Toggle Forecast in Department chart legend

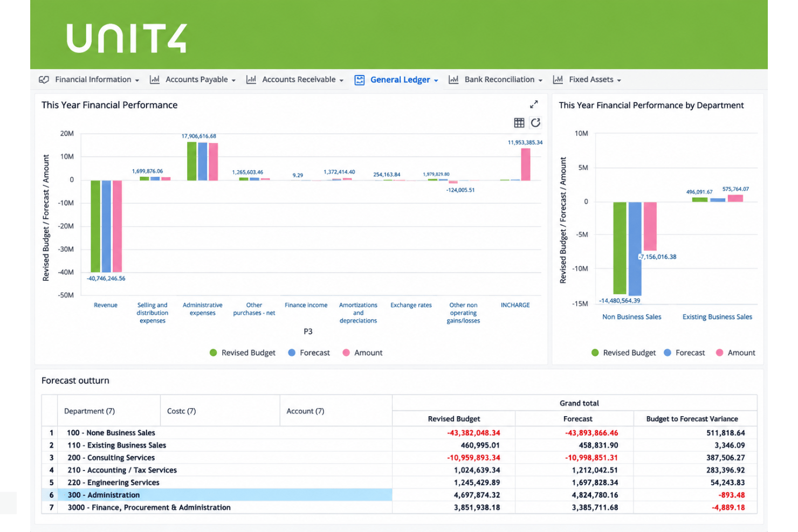point(684,353)
